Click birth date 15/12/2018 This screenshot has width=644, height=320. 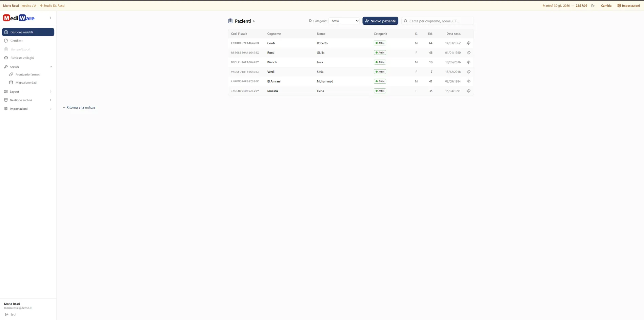[453, 72]
